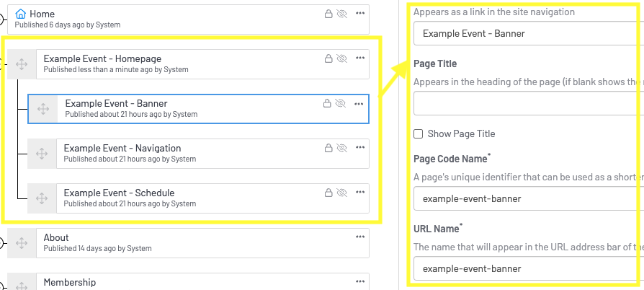Click the Page Title input field
The image size is (644, 290).
click(526, 104)
